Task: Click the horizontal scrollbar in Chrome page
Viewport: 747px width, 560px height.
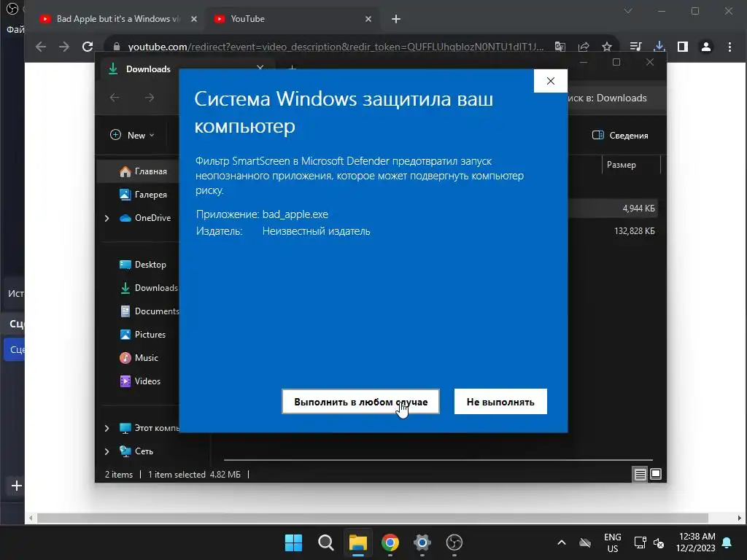Action: pos(373,518)
